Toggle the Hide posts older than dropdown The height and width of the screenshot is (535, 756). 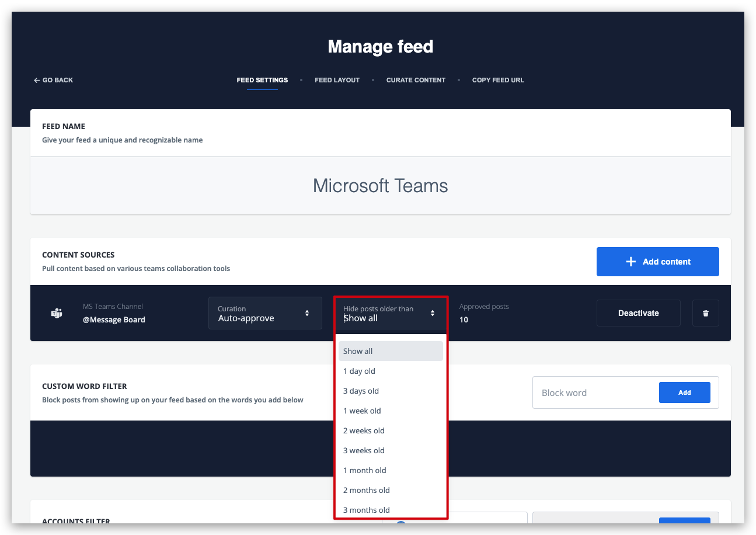point(391,313)
